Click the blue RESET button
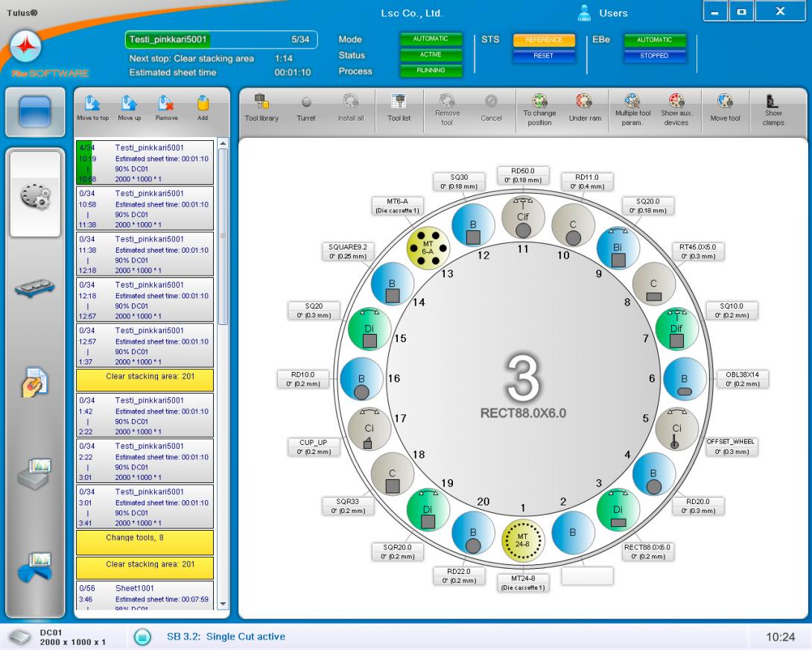The height and width of the screenshot is (650, 812). coord(543,56)
